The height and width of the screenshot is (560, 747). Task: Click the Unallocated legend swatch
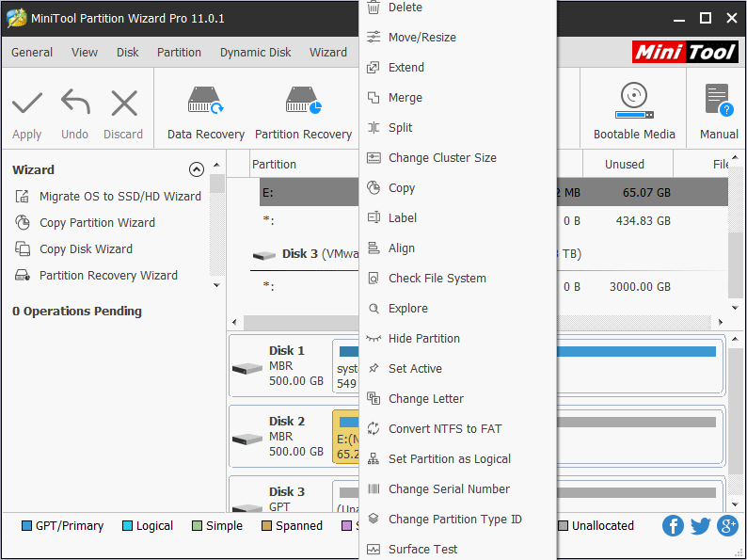coord(564,526)
